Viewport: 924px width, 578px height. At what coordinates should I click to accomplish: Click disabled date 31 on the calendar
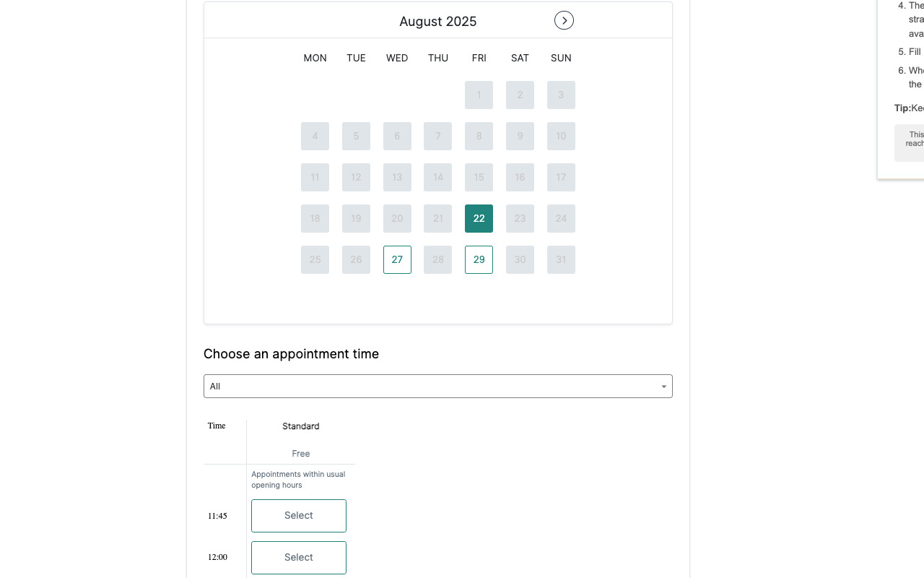pyautogui.click(x=561, y=259)
